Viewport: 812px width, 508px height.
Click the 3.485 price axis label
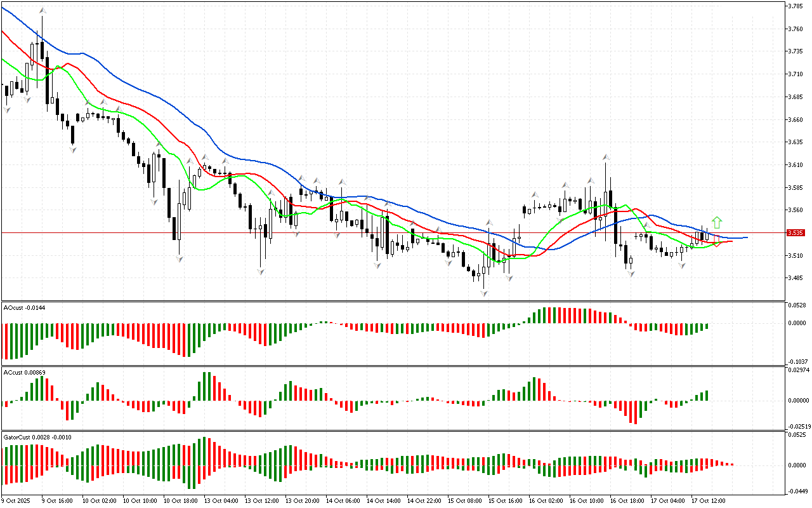click(796, 278)
